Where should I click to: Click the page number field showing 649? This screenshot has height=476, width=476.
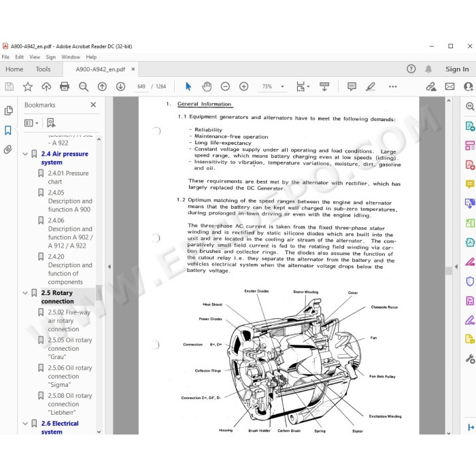pyautogui.click(x=141, y=86)
